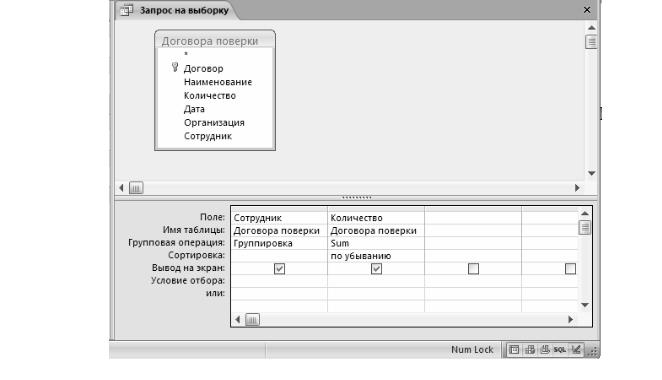The image size is (662, 380).
Task: Select the Сотрудник field in table list
Action: tap(208, 136)
